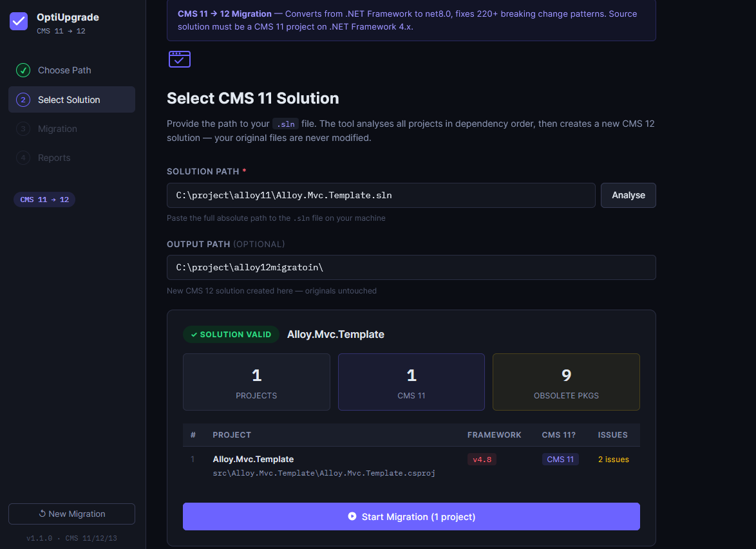This screenshot has width=756, height=549.
Task: Click the step 3 circle next to Migration
Action: pyautogui.click(x=23, y=129)
